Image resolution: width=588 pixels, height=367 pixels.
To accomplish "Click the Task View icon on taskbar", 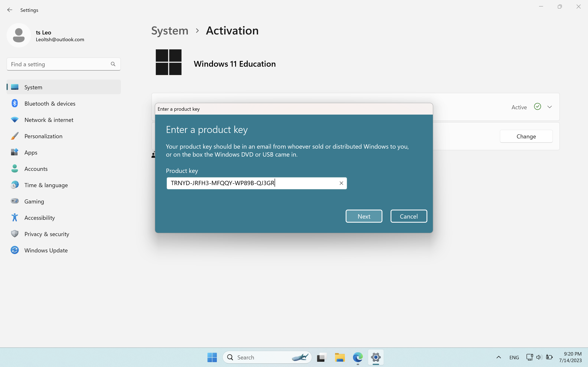I will point(321,357).
